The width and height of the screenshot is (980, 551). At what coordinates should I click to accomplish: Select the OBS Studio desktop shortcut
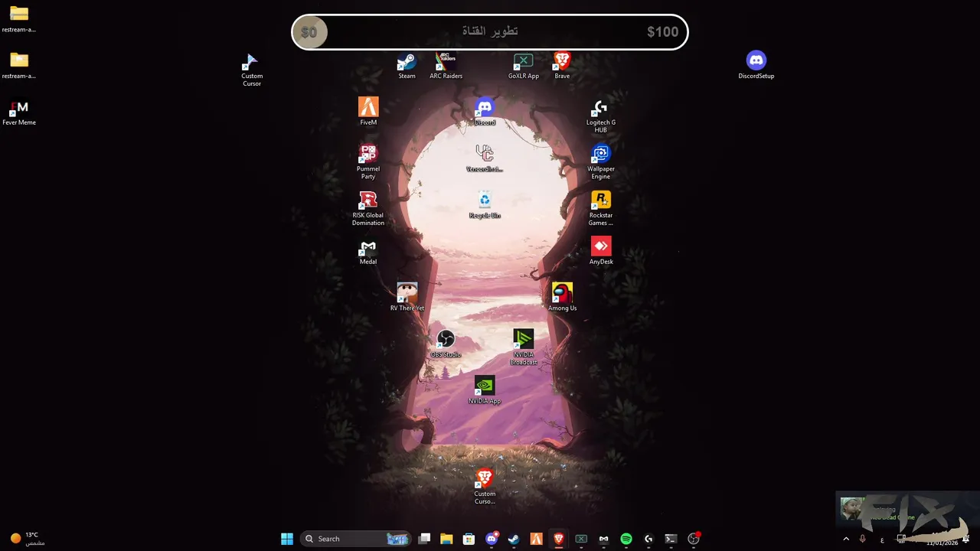[446, 344]
